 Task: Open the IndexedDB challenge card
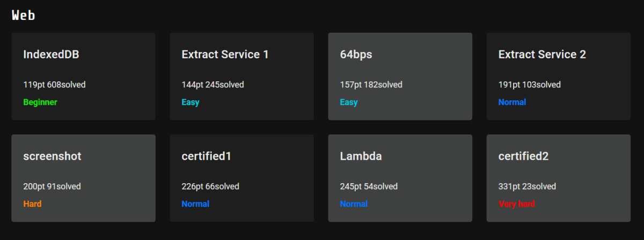tap(83, 76)
